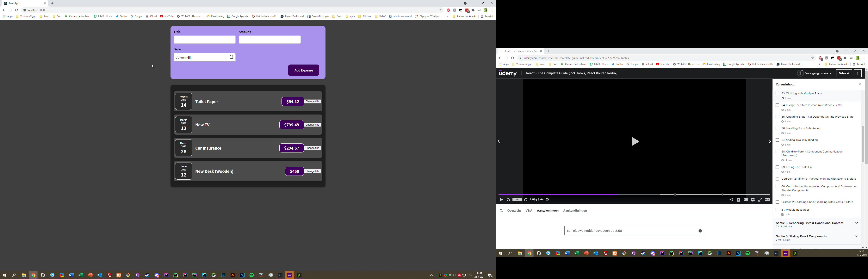This screenshot has height=279, width=868.
Task: Mute the video volume
Action: click(x=731, y=200)
